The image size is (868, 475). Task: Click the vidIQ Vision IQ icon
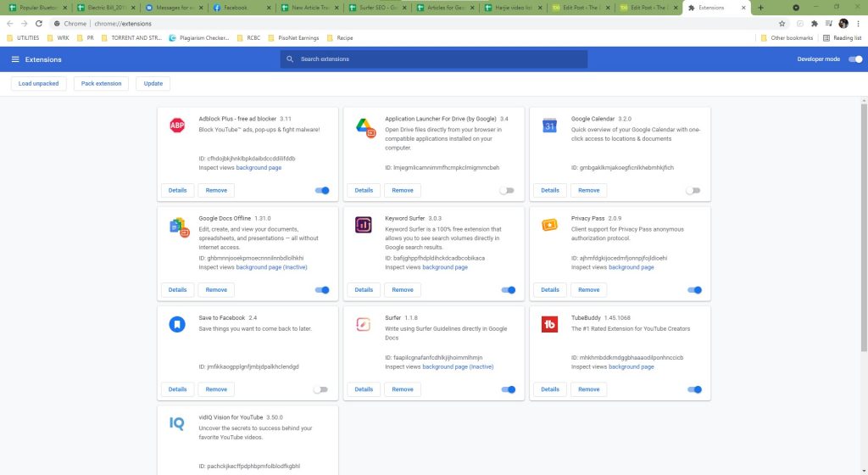pyautogui.click(x=177, y=423)
